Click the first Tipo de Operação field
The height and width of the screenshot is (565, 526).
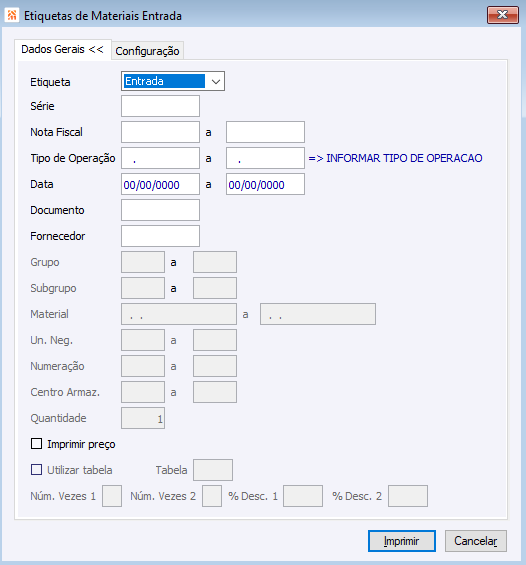click(x=160, y=158)
